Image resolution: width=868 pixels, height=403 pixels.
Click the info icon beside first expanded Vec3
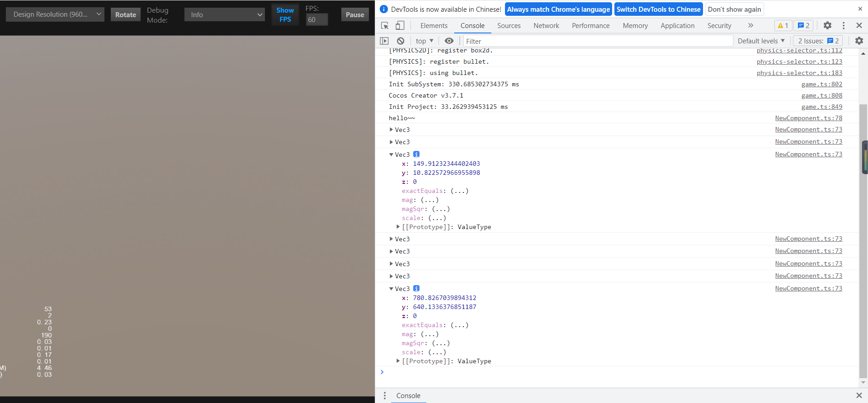coord(416,154)
